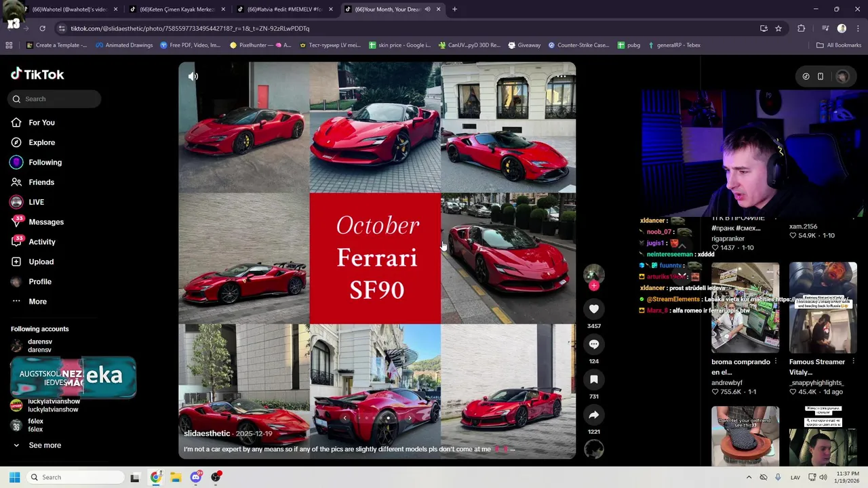Viewport: 868px width, 488px height.
Task: Share the post with the arrow icon
Action: tap(593, 415)
